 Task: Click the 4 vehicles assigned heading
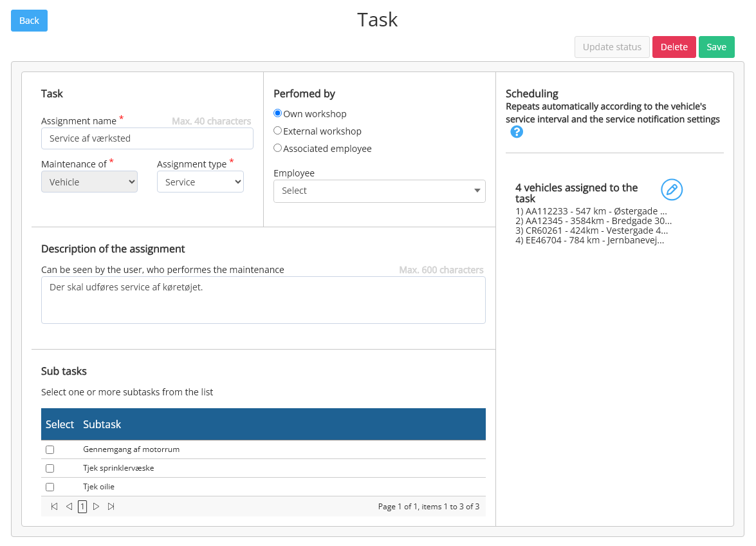[576, 193]
